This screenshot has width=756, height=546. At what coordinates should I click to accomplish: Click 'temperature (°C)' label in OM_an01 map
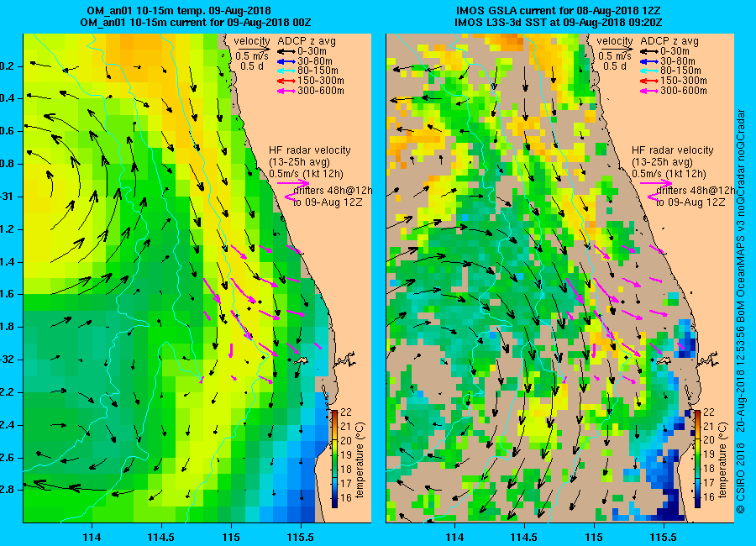pos(360,460)
